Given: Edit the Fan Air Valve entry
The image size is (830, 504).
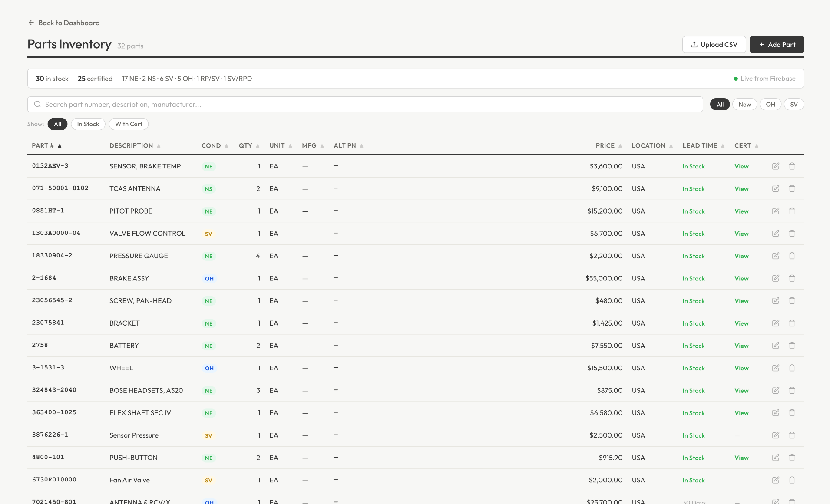Looking at the screenshot, I should 777,480.
